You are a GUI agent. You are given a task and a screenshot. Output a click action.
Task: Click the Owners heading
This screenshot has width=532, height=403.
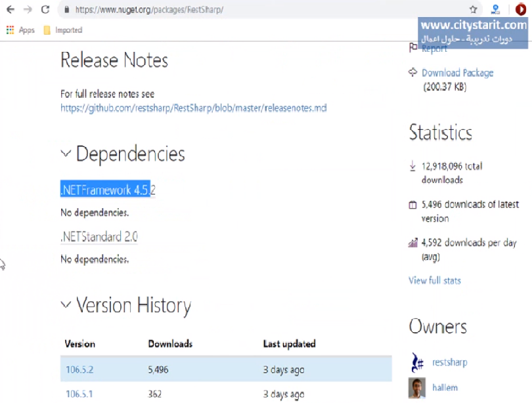437,326
